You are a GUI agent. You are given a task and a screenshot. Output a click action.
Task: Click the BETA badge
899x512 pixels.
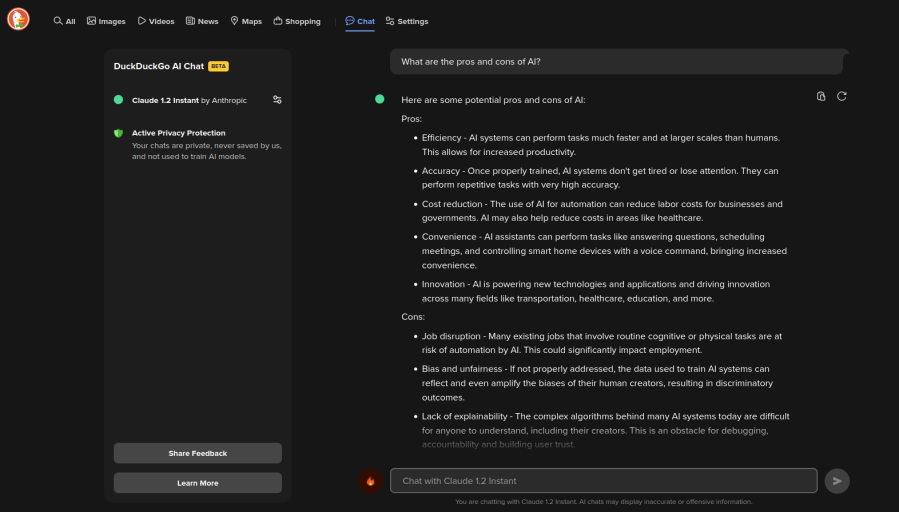(x=218, y=66)
